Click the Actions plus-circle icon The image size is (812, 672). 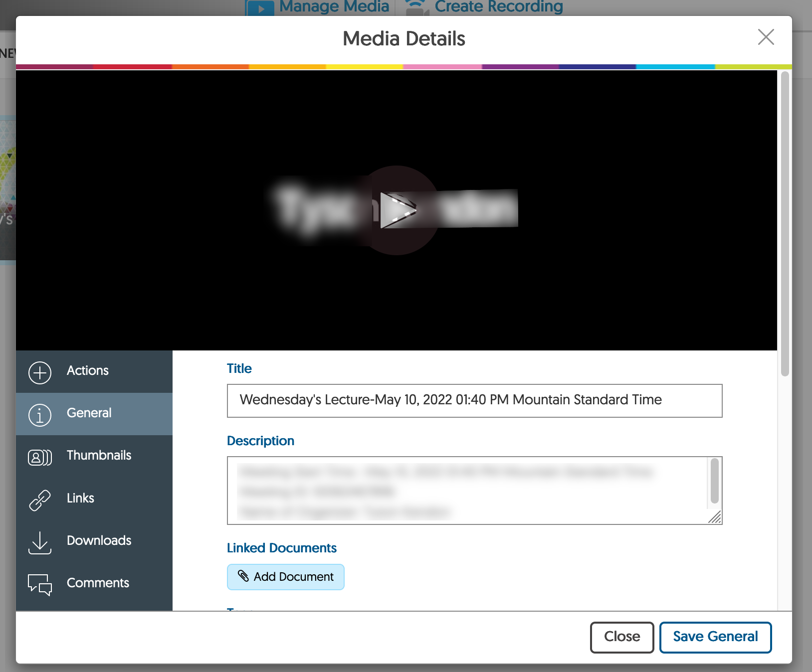coord(40,372)
